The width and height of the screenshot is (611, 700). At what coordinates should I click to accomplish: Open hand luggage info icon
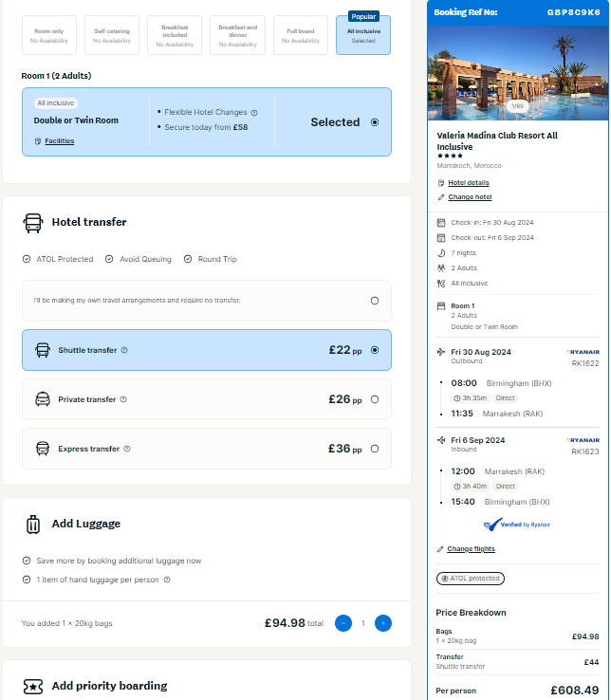(x=167, y=580)
